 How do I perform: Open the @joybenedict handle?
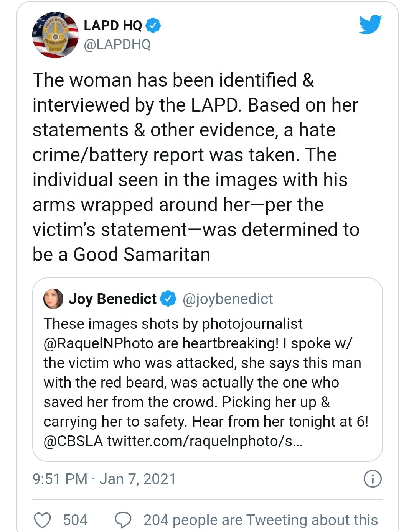coord(228,299)
